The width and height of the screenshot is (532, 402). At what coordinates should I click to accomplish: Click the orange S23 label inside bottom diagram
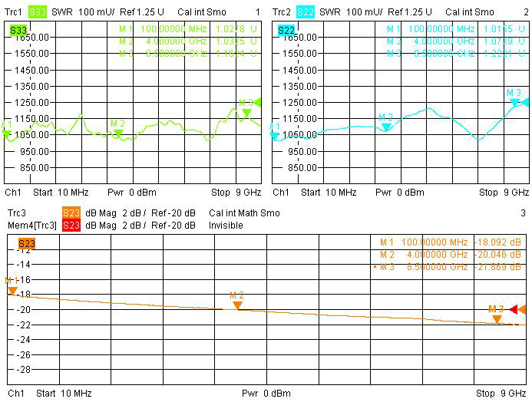[x=27, y=244]
